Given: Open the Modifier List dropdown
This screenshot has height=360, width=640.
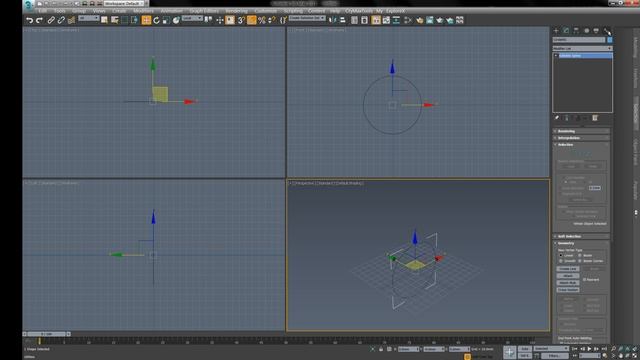Looking at the screenshot, I should (x=582, y=48).
